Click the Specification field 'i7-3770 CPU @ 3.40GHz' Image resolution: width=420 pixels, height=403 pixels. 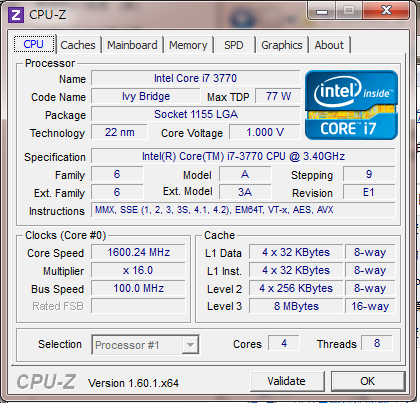(x=243, y=156)
